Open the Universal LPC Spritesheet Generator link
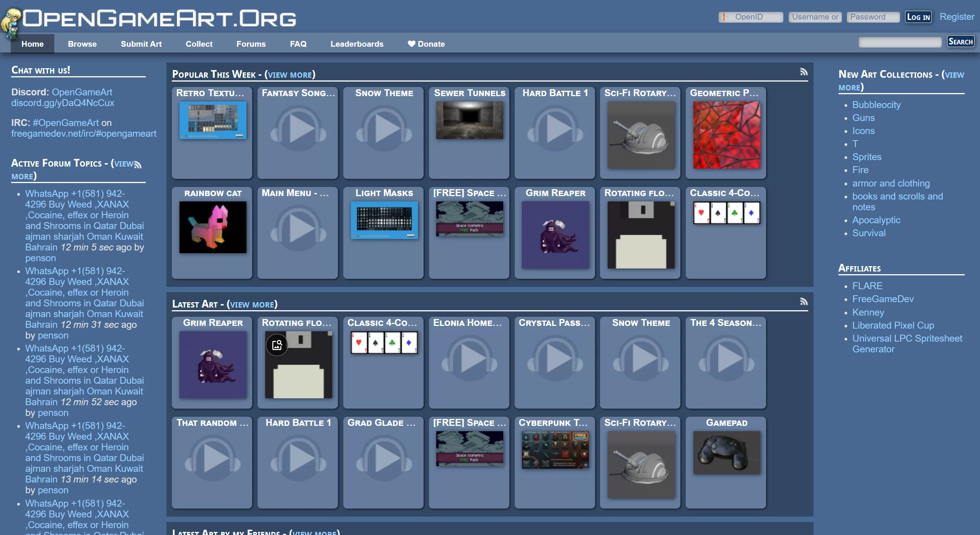Viewport: 980px width, 535px height. [907, 344]
